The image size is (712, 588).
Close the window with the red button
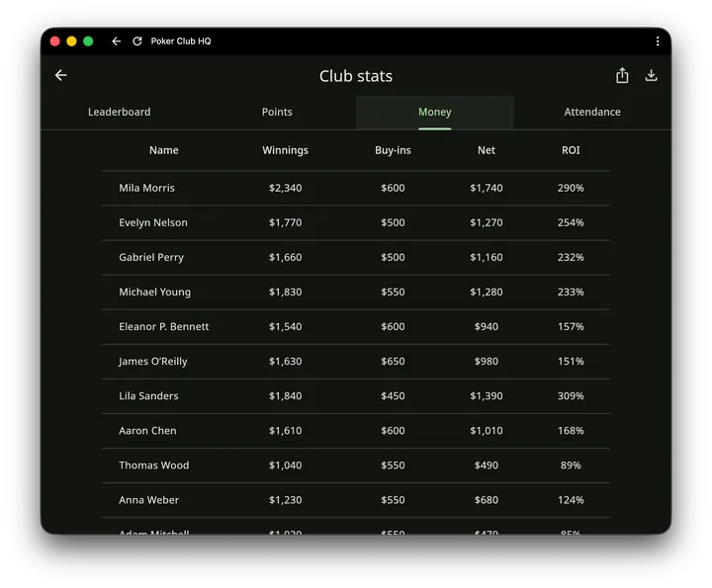coord(55,42)
